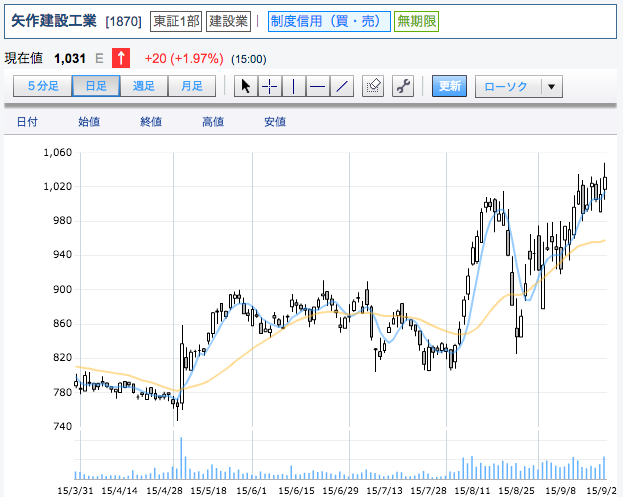Click the current price 1,031
Image resolution: width=623 pixels, height=497 pixels.
pyautogui.click(x=70, y=59)
